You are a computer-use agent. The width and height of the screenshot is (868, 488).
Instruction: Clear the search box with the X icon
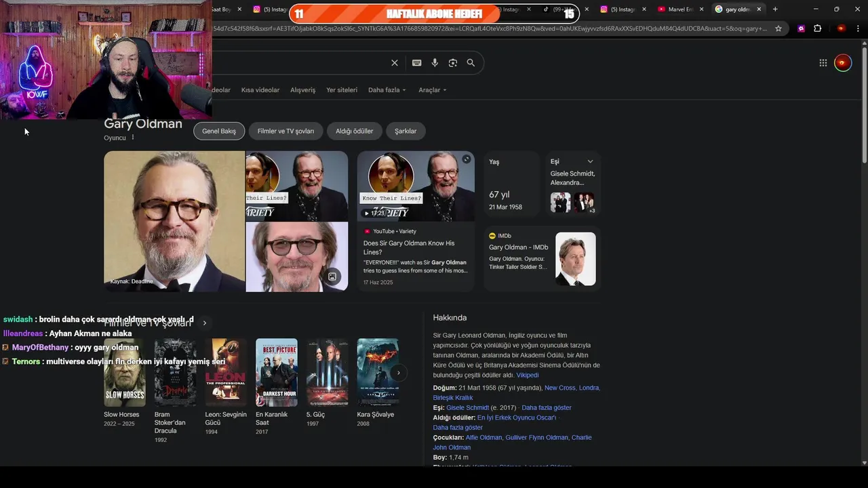point(395,63)
